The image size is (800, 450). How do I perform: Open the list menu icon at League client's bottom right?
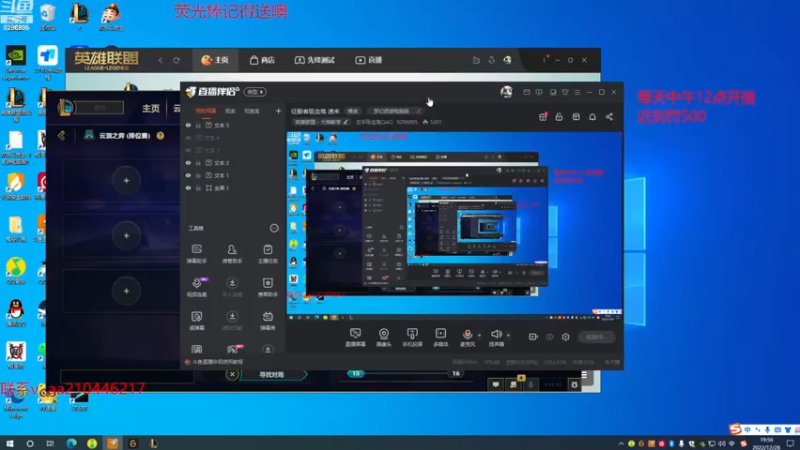pos(584,375)
